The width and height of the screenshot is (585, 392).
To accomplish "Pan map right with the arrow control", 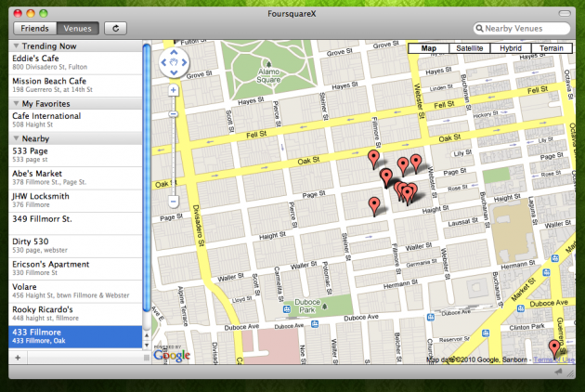I will tap(185, 63).
